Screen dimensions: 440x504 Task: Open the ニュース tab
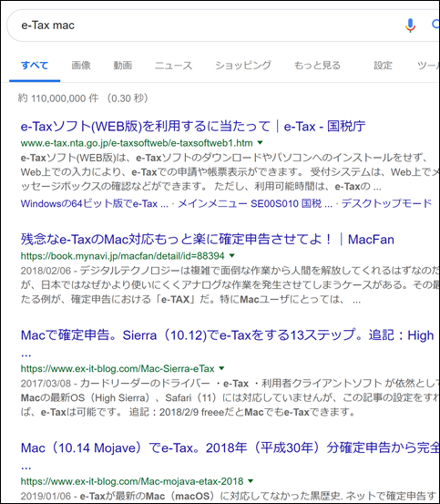coord(173,66)
